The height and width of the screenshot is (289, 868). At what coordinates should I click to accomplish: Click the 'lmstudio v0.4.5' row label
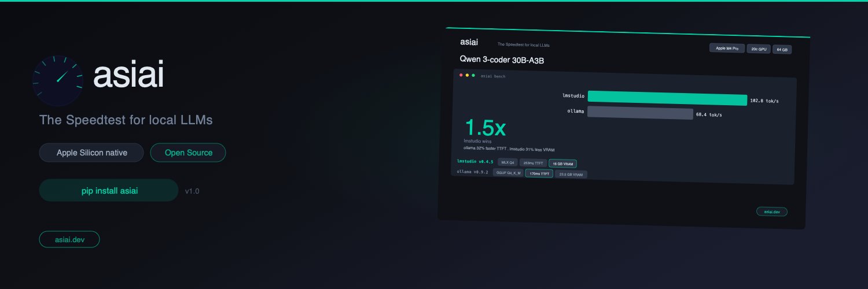(475, 161)
